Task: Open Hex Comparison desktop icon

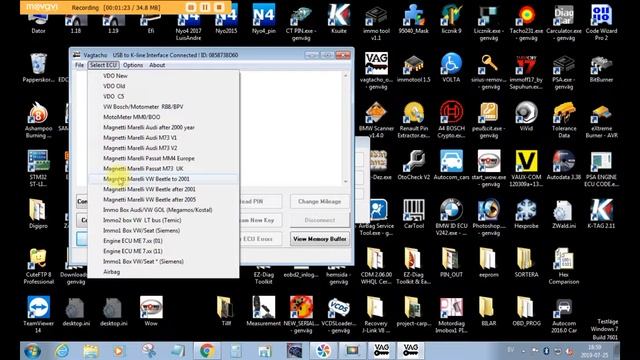Action: click(564, 266)
